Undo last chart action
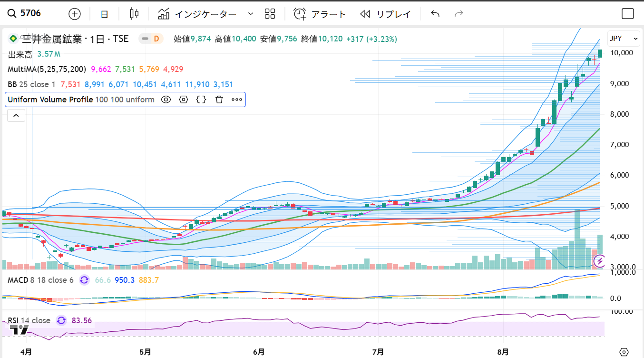Viewport: 644px width, 358px height. tap(435, 14)
